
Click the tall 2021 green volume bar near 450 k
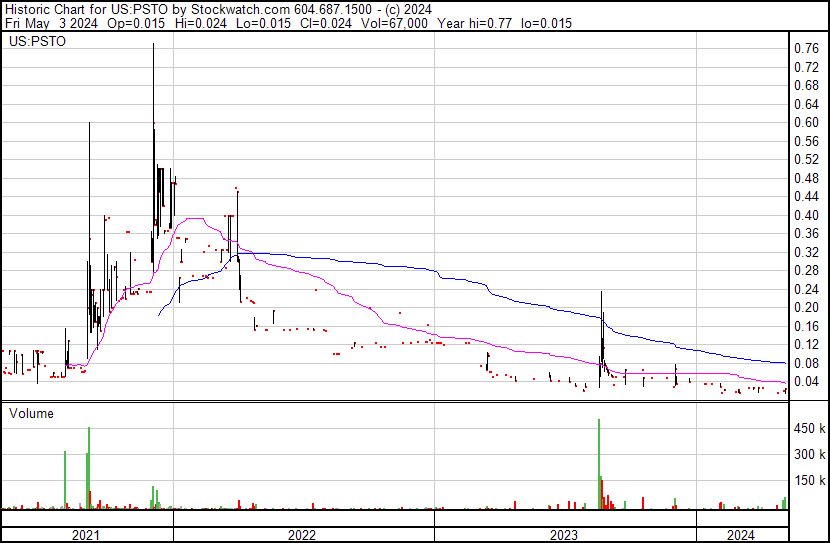[x=89, y=468]
